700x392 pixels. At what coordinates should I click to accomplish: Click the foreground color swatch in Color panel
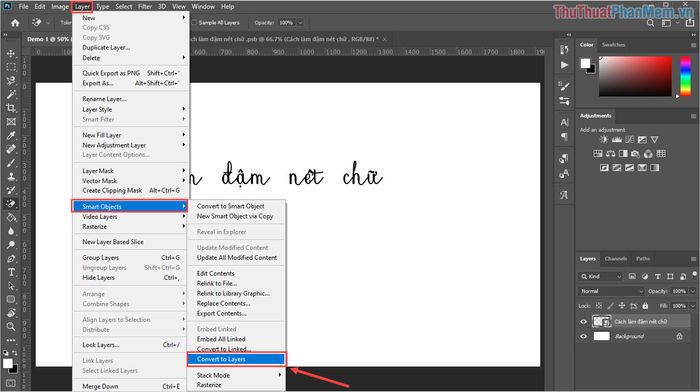585,63
